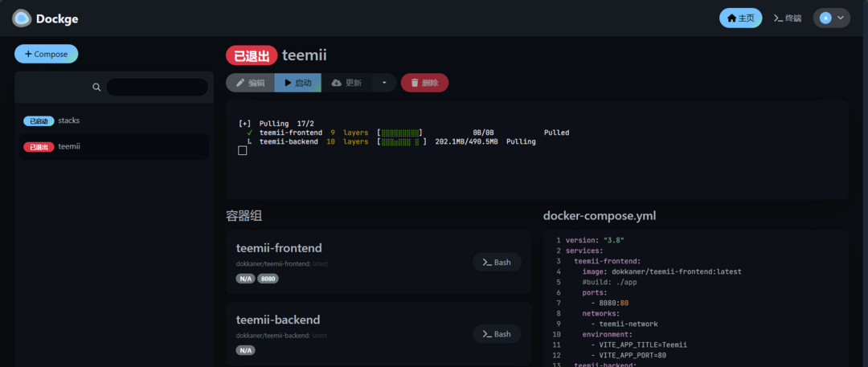Click the 8080:80 ports line

[x=609, y=303]
